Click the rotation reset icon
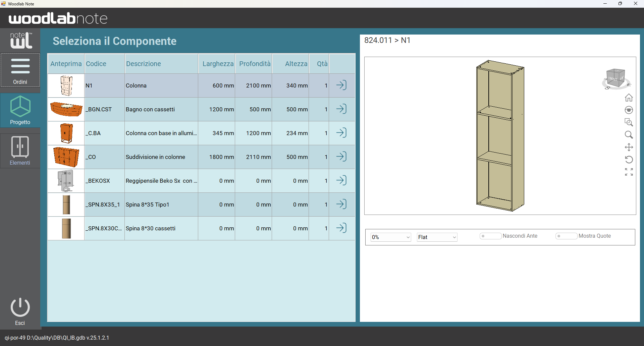This screenshot has height=346, width=644. click(x=629, y=160)
